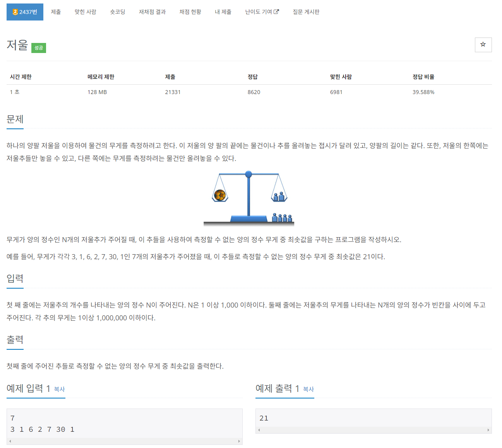
Task: Click 복사 to copy 예제 입력 1
Action: (59, 390)
